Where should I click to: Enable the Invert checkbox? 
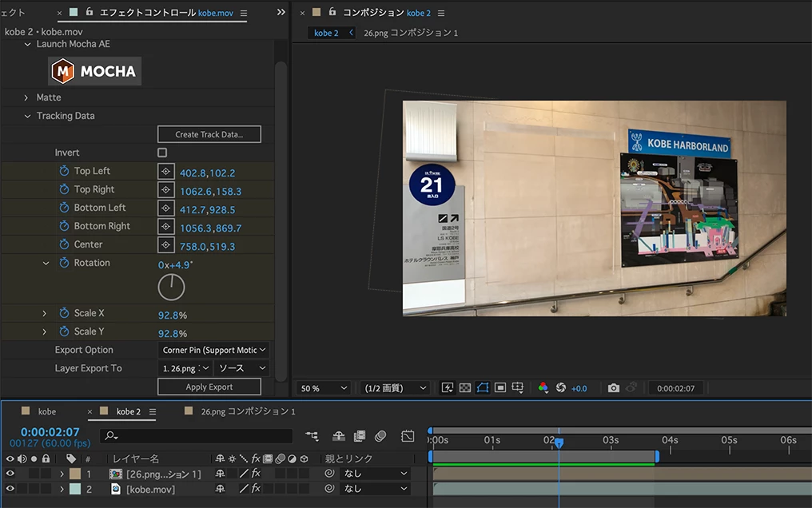click(162, 153)
